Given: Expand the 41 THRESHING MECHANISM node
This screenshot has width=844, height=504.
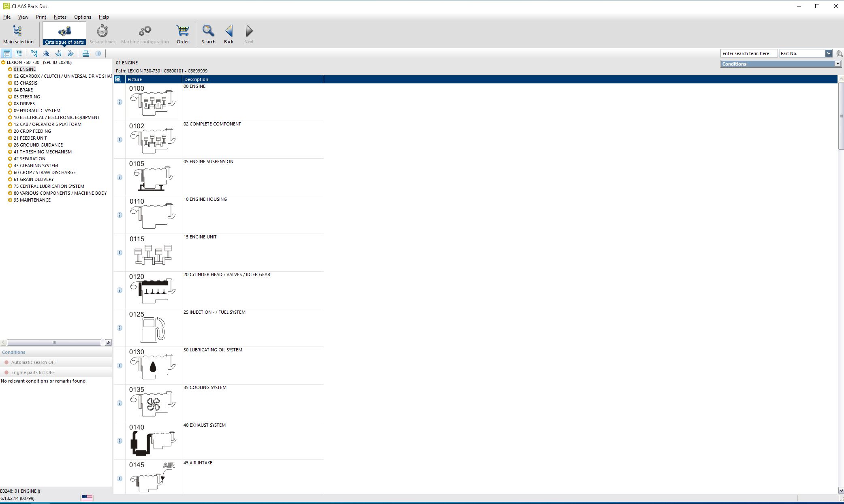Looking at the screenshot, I should [10, 152].
